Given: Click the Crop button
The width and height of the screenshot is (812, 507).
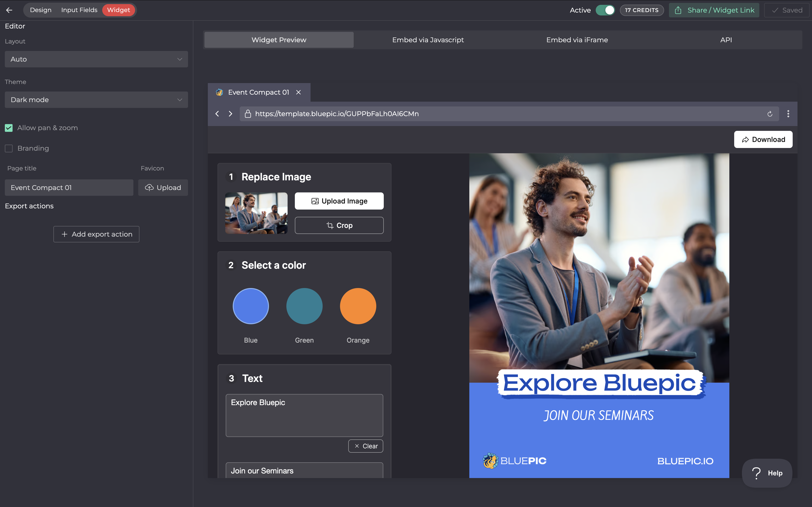Looking at the screenshot, I should (339, 225).
